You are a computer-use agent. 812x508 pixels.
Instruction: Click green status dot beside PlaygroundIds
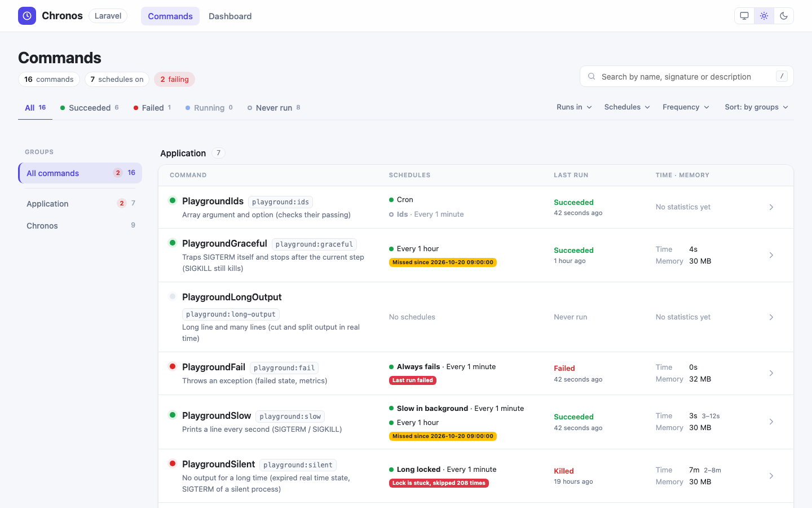click(x=173, y=200)
